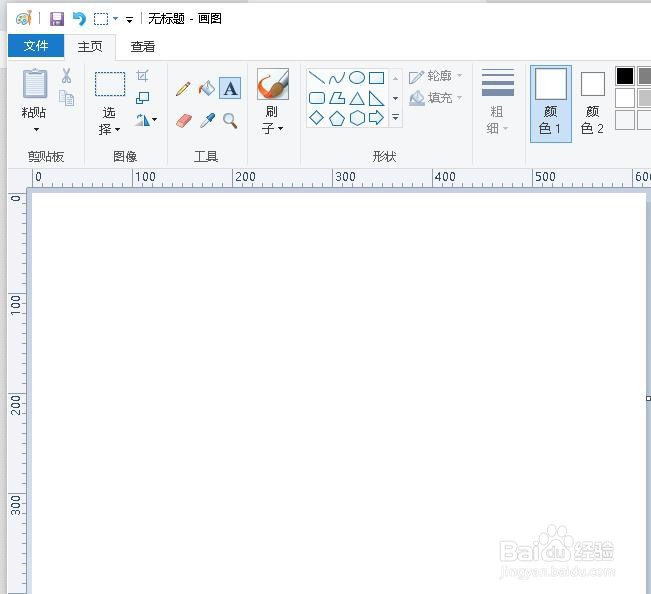Select the Polygon shape
Screen dimensions: 651x594
click(337, 98)
